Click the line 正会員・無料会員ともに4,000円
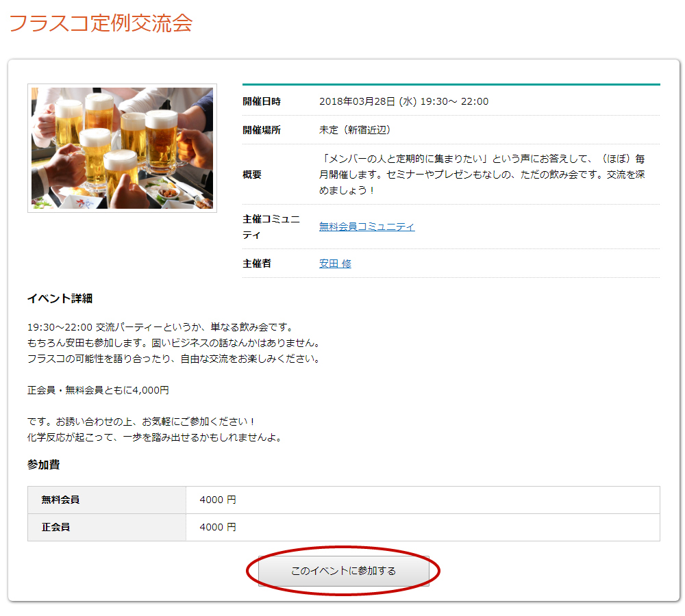 pyautogui.click(x=98, y=390)
